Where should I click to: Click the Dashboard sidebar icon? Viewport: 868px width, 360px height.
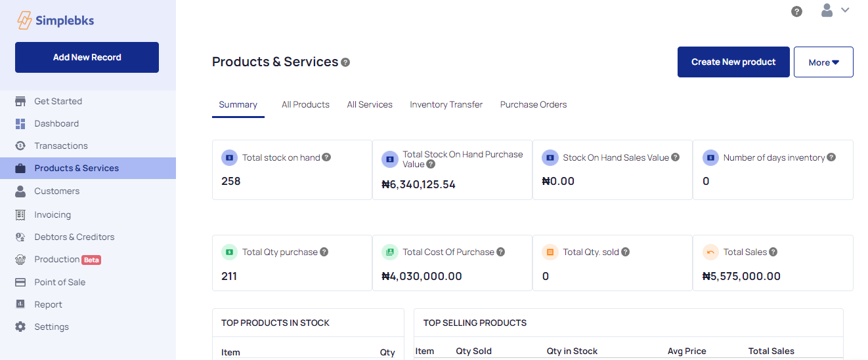coord(20,123)
